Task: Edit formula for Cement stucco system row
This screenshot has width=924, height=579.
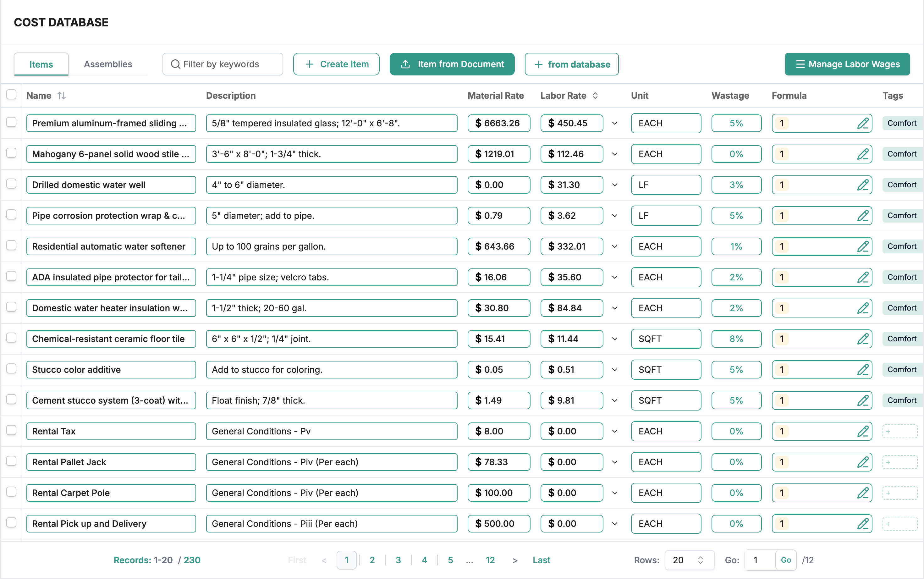Action: (x=862, y=400)
